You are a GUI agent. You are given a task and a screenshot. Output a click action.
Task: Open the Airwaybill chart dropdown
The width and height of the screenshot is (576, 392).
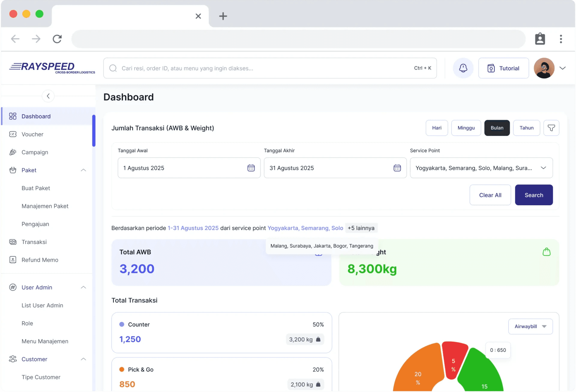530,326
